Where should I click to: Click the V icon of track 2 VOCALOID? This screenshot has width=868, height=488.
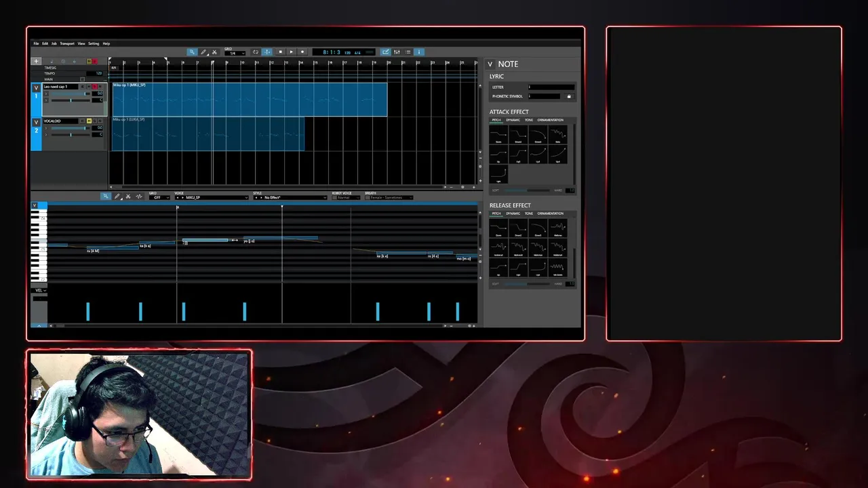(36, 123)
